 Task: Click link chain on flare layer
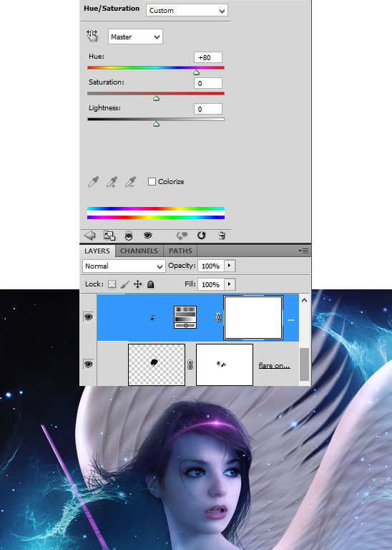[x=190, y=365]
